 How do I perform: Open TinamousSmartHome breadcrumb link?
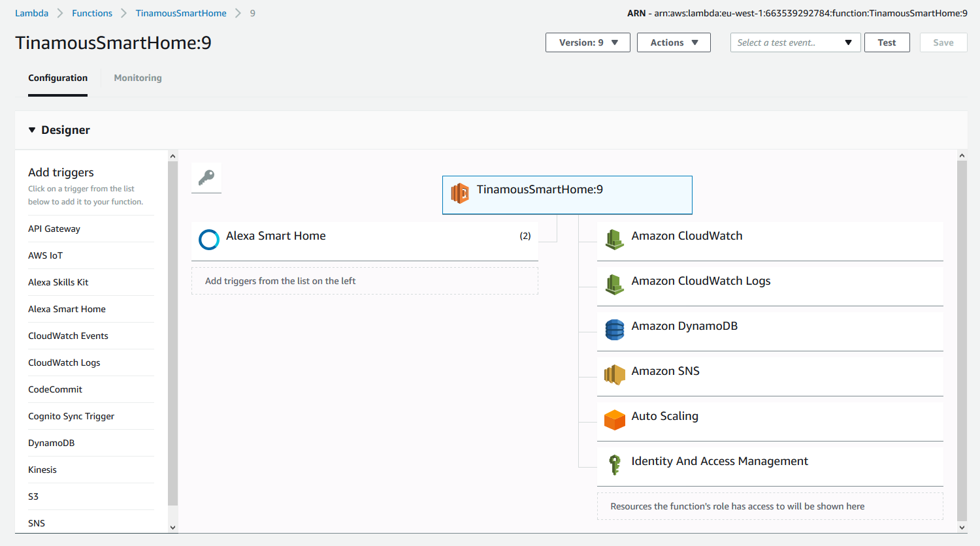[181, 13]
